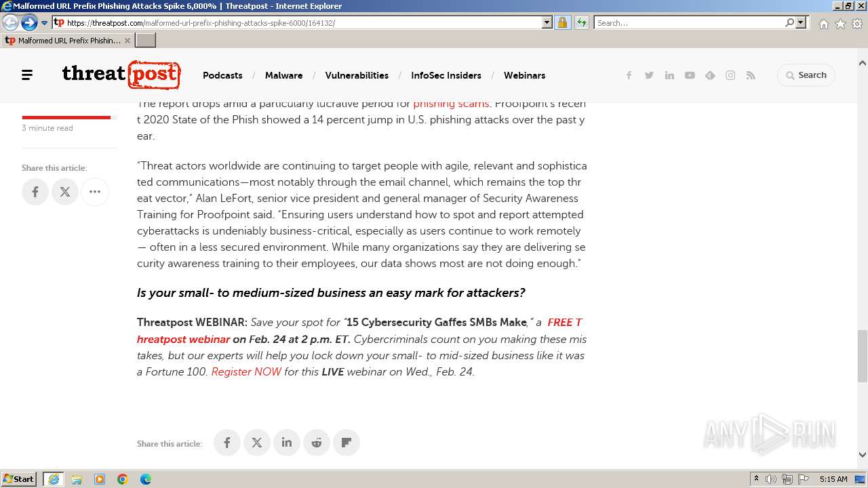Open Chrome in the taskbar
This screenshot has width=868, height=488.
[123, 479]
